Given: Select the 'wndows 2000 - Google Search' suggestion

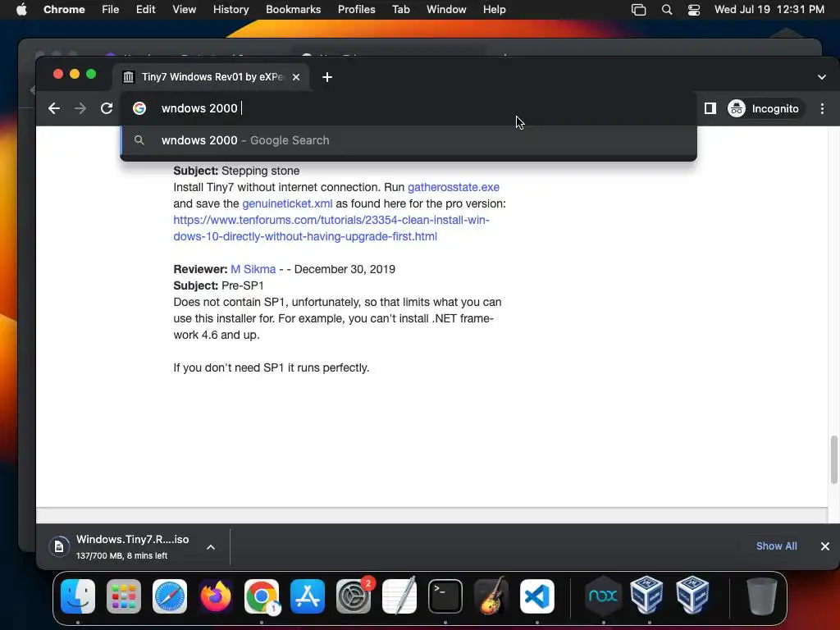Looking at the screenshot, I should pyautogui.click(x=409, y=140).
